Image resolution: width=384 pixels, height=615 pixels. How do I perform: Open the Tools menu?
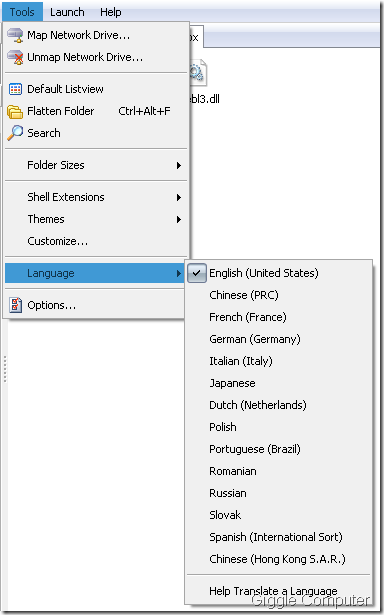coord(22,12)
